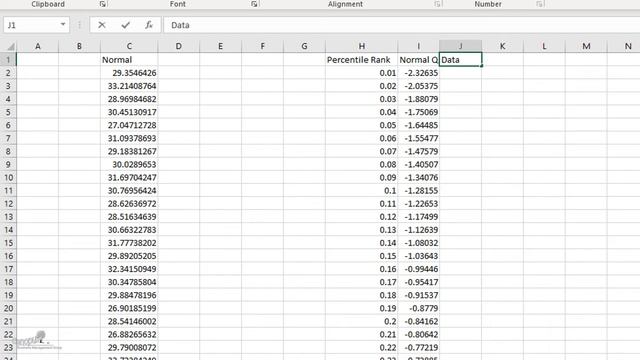This screenshot has height=360, width=640.
Task: Select column I header
Action: pyautogui.click(x=418, y=47)
